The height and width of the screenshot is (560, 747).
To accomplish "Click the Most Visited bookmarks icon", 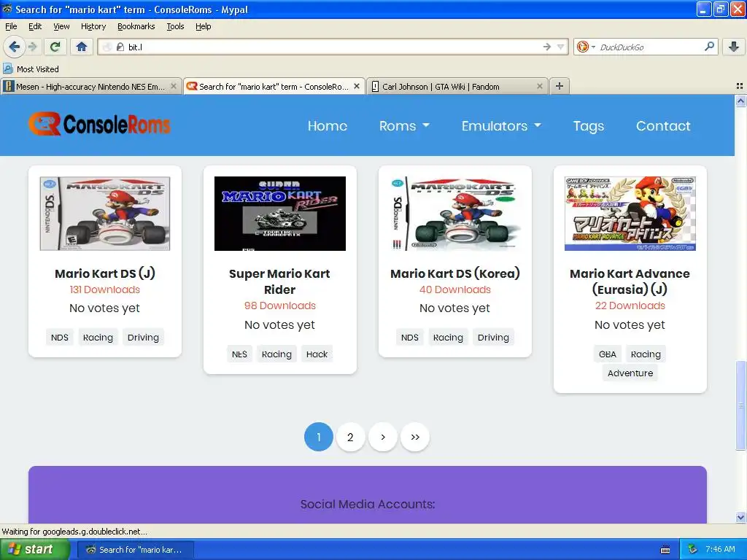I will pos(7,69).
